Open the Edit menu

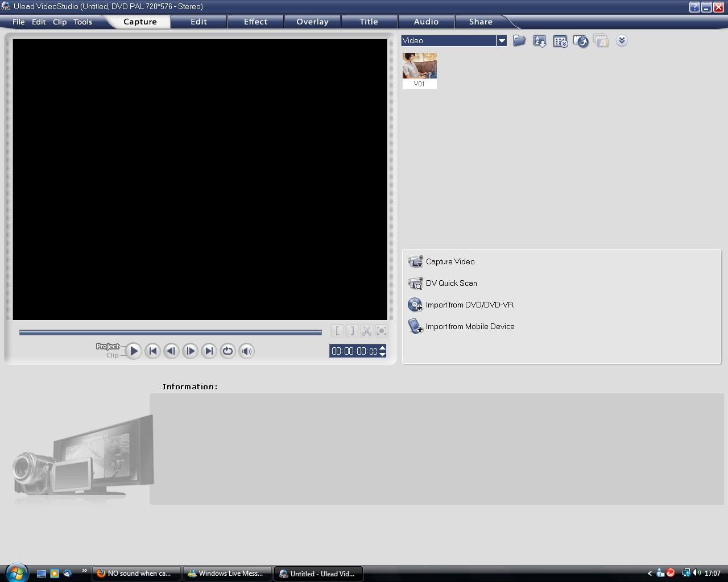pos(39,22)
